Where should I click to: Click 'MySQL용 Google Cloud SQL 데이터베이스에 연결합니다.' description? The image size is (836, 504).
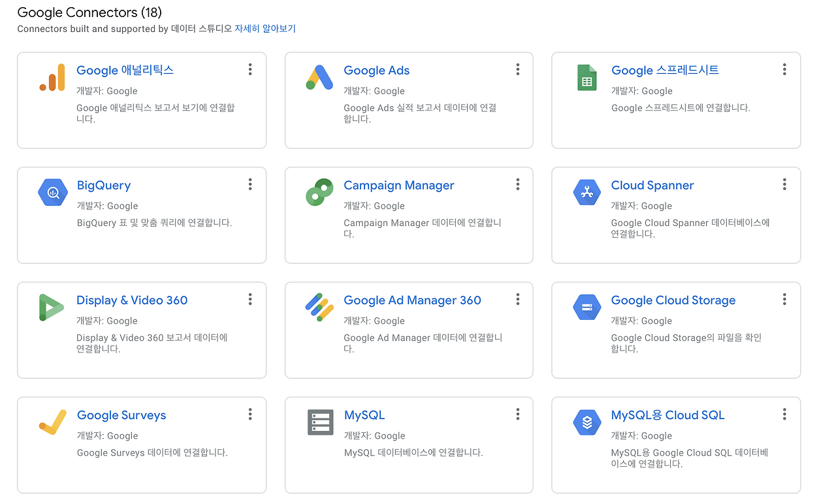(x=689, y=458)
